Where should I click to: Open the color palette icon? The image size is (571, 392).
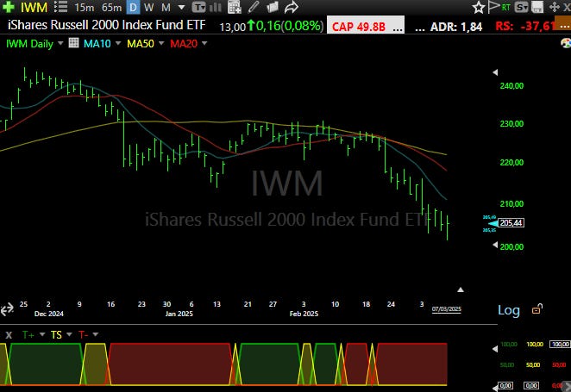(x=566, y=43)
